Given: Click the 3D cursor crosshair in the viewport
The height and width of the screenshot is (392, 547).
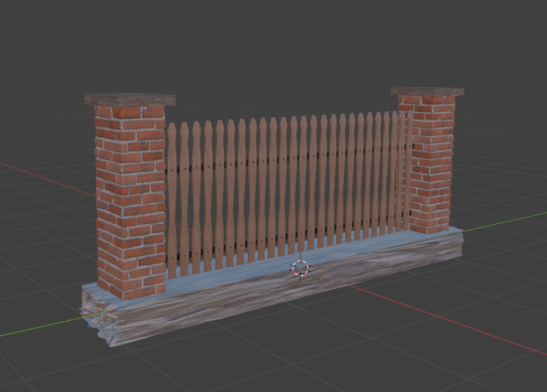Looking at the screenshot, I should coord(300,268).
